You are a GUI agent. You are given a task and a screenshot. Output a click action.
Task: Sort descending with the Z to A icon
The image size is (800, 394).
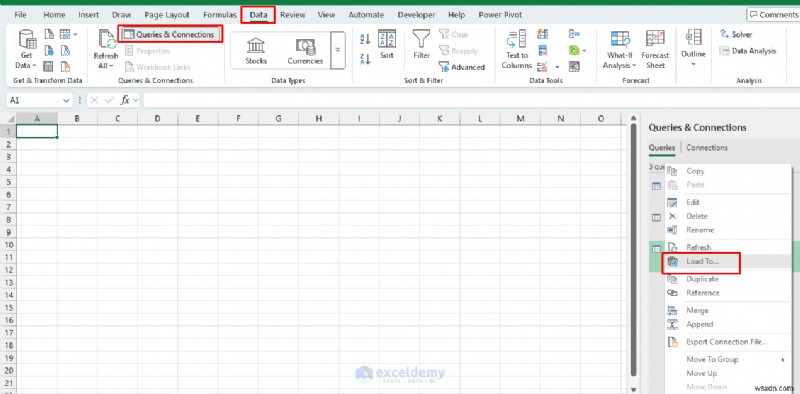365,59
